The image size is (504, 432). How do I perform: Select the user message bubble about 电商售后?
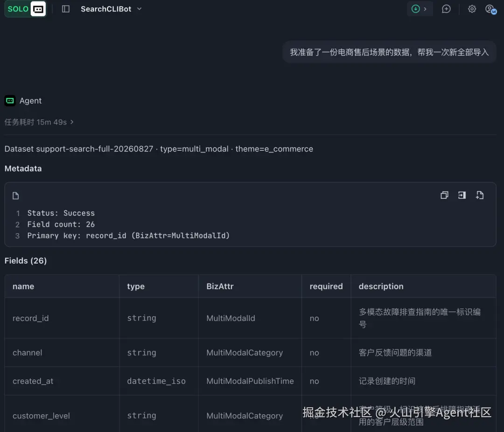(389, 52)
